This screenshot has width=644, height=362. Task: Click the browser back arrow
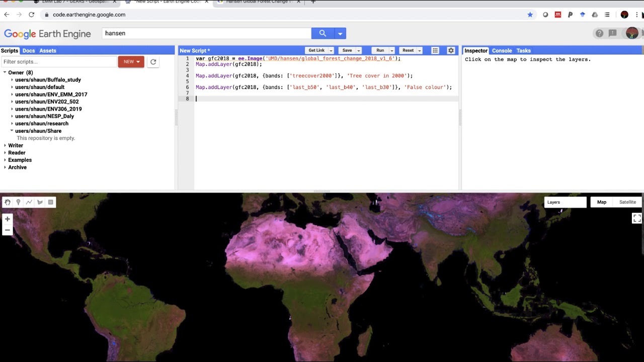click(x=7, y=15)
